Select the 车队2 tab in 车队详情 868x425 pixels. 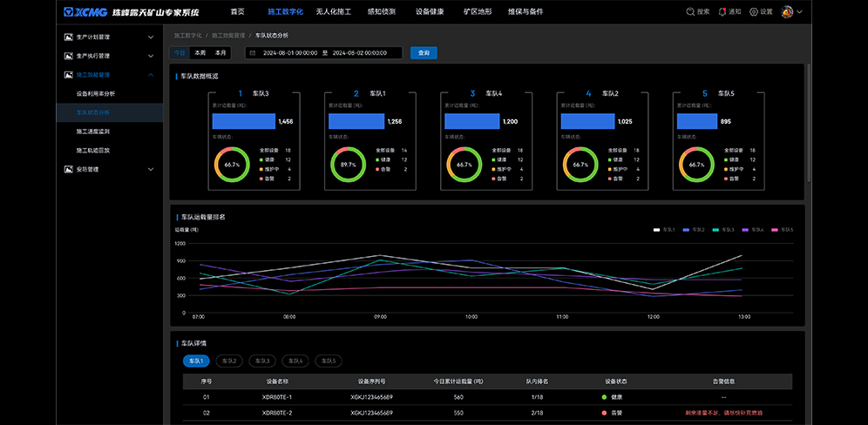(229, 361)
